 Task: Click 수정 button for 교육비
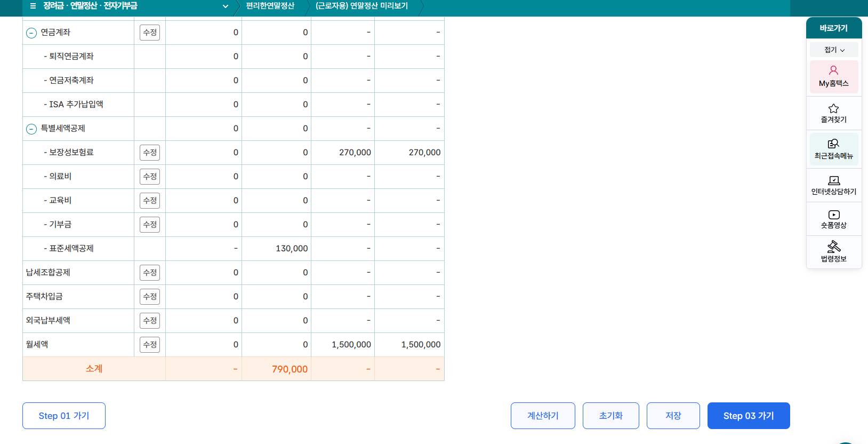[150, 201]
